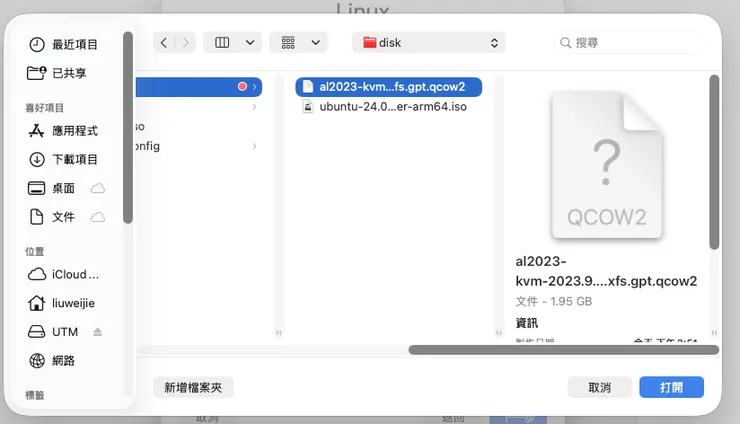Open iCloud Drive location in sidebar

64,274
